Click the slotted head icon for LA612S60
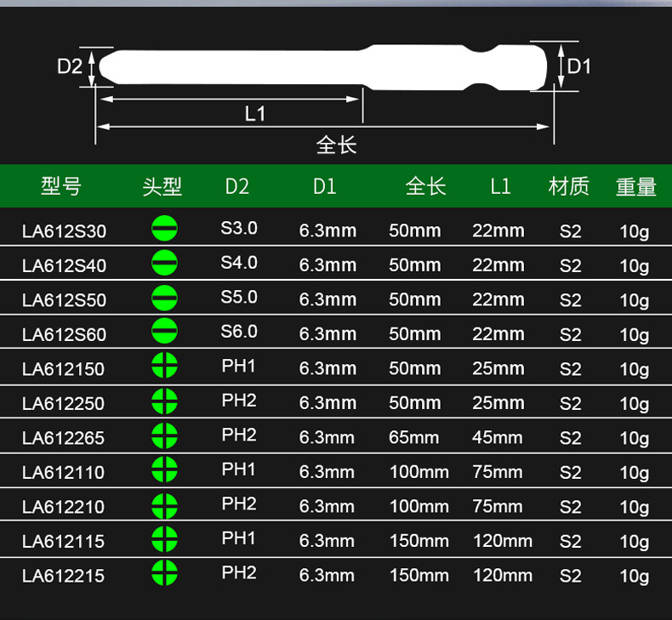Viewport: 672px width, 620px height. [x=164, y=331]
